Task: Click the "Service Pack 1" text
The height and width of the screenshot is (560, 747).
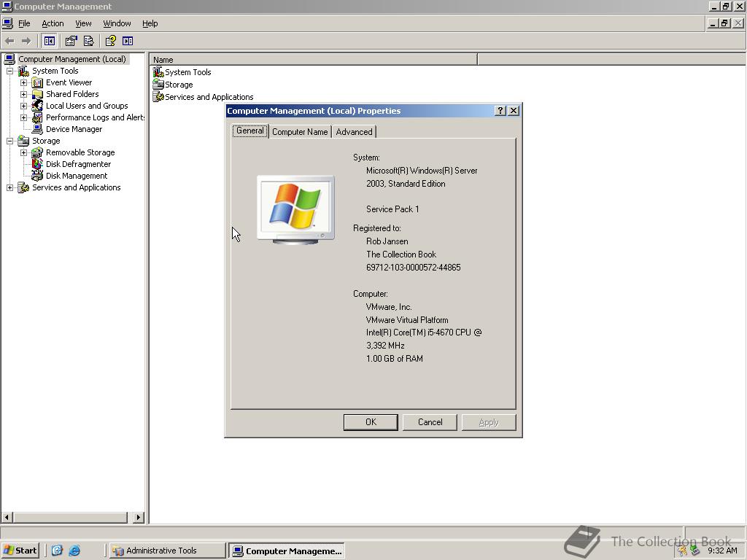Action: [x=392, y=209]
